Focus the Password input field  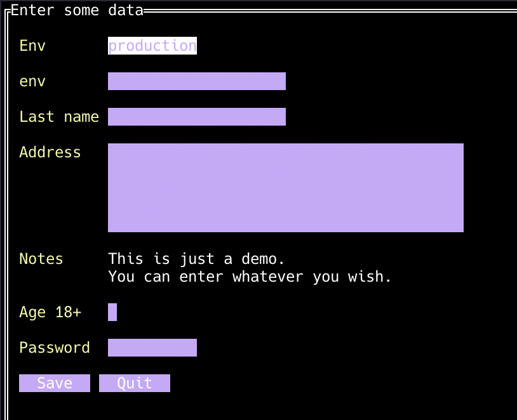click(152, 348)
